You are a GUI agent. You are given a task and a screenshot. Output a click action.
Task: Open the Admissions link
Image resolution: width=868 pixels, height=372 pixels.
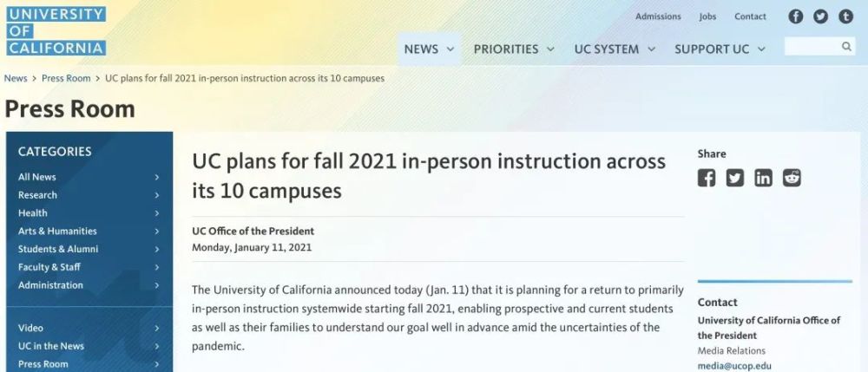(x=658, y=16)
